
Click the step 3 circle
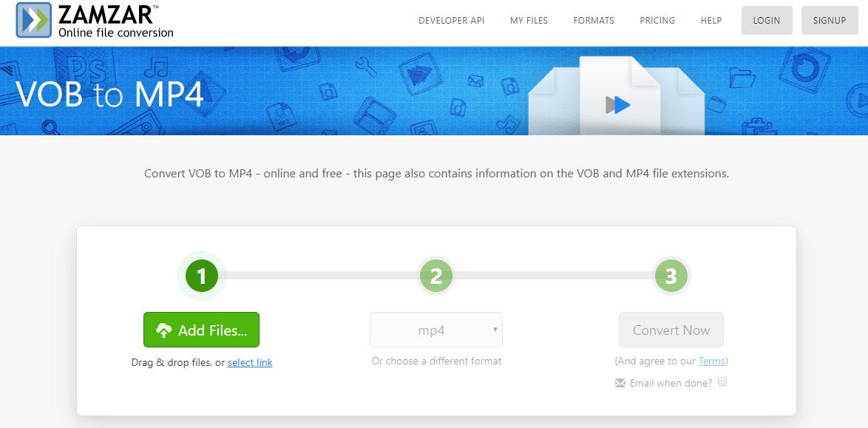(671, 276)
